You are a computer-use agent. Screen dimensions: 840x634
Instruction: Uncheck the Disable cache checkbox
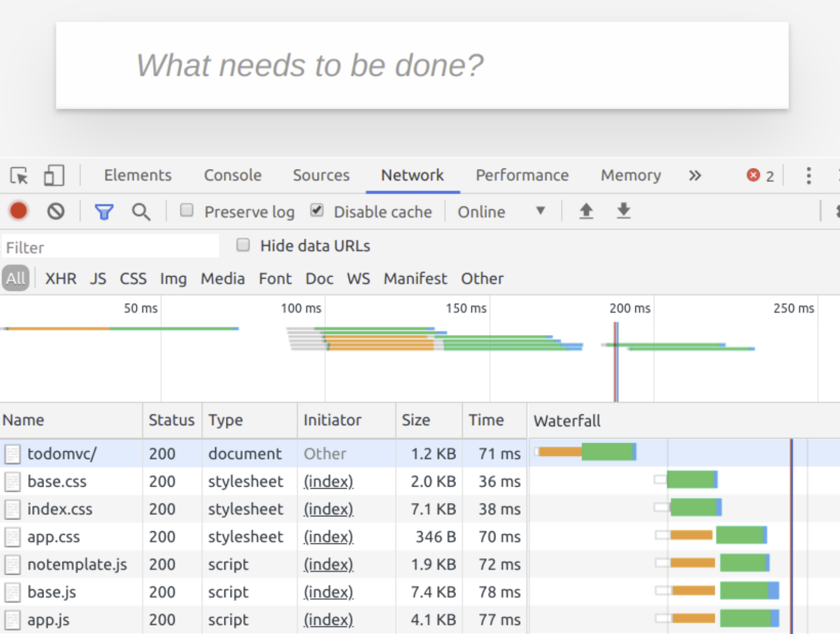317,210
